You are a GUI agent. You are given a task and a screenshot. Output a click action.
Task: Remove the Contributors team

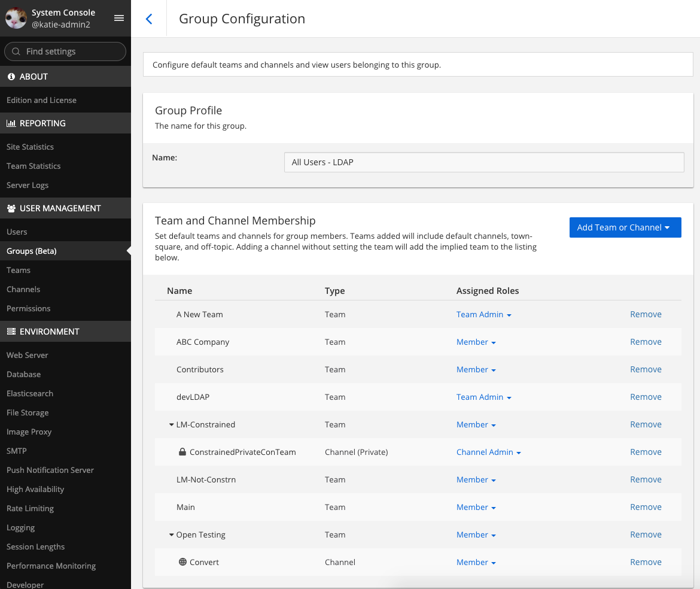tap(646, 369)
